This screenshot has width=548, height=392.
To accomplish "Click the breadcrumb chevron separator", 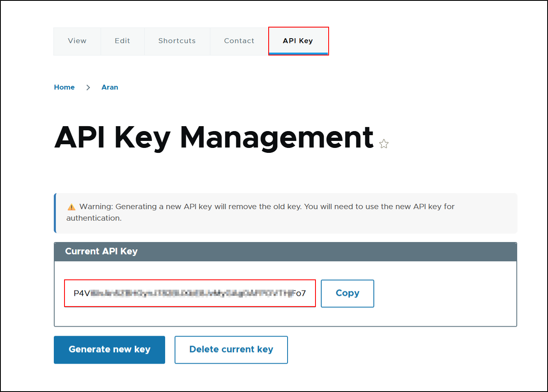I will tap(88, 87).
